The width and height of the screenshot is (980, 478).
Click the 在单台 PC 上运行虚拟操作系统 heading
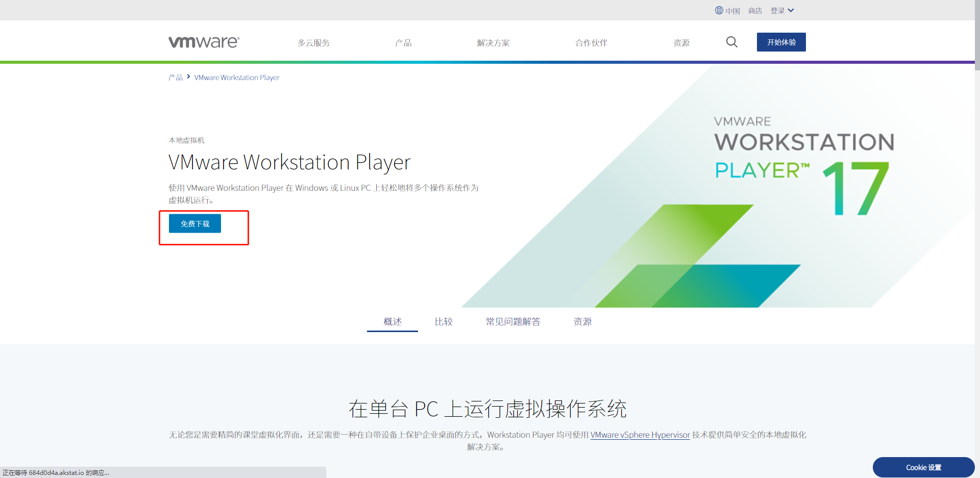[x=487, y=409]
